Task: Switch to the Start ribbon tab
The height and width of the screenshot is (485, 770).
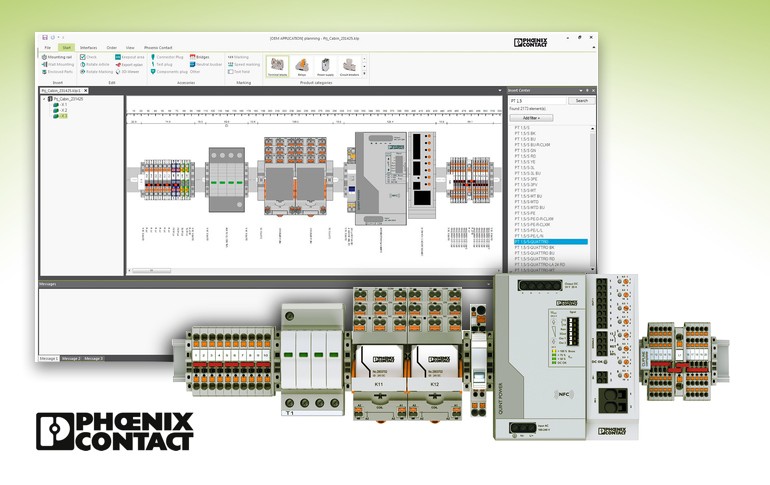Action: (66, 48)
